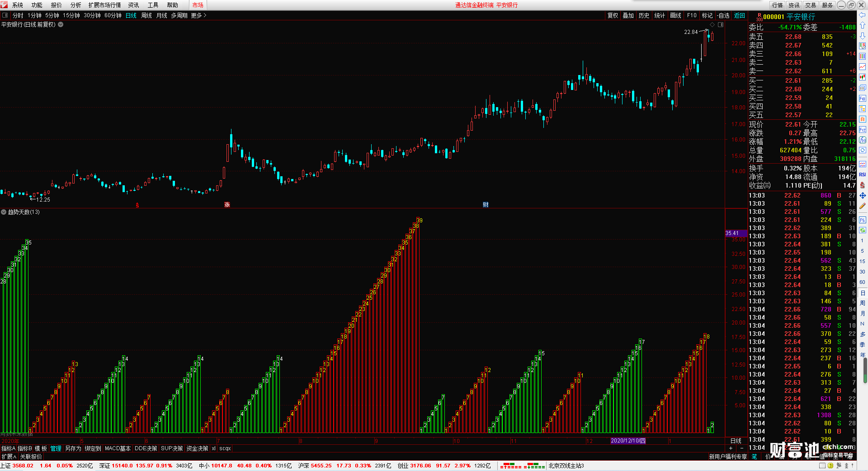868x471 pixels.
Task: Select the 周线 weekly period
Action: 146,15
